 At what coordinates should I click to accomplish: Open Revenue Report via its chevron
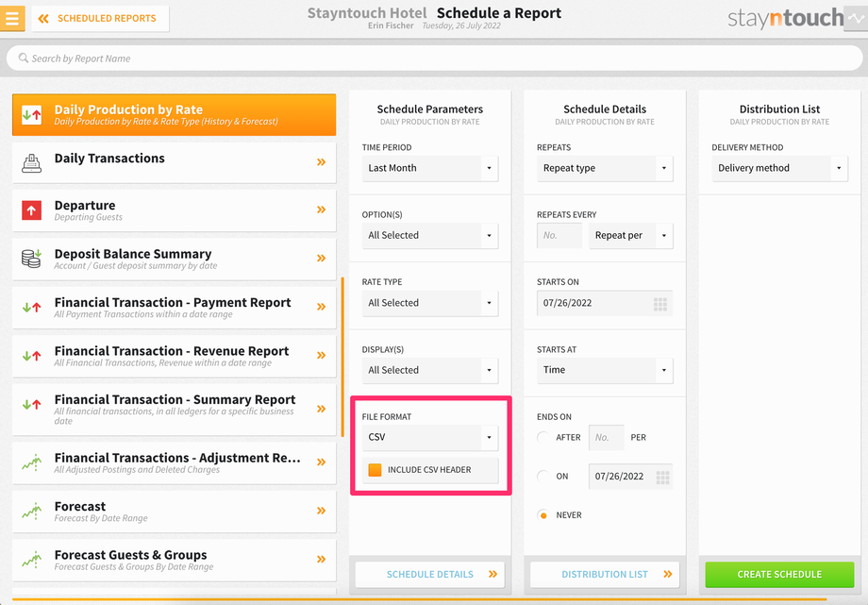[321, 355]
